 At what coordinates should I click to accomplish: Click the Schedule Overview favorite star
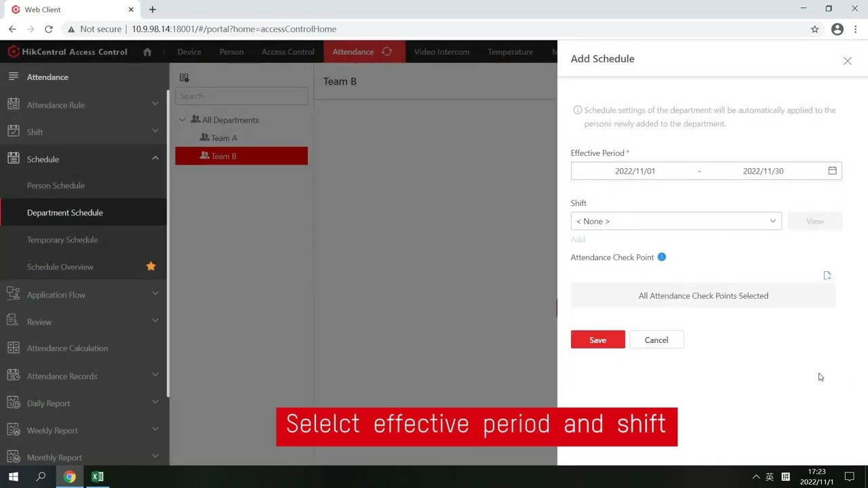151,266
